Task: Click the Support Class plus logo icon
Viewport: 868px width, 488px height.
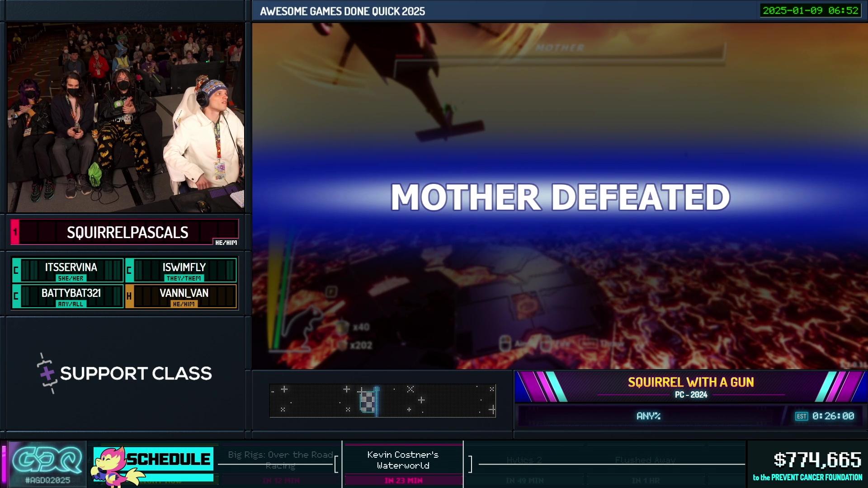Action: pyautogui.click(x=47, y=373)
